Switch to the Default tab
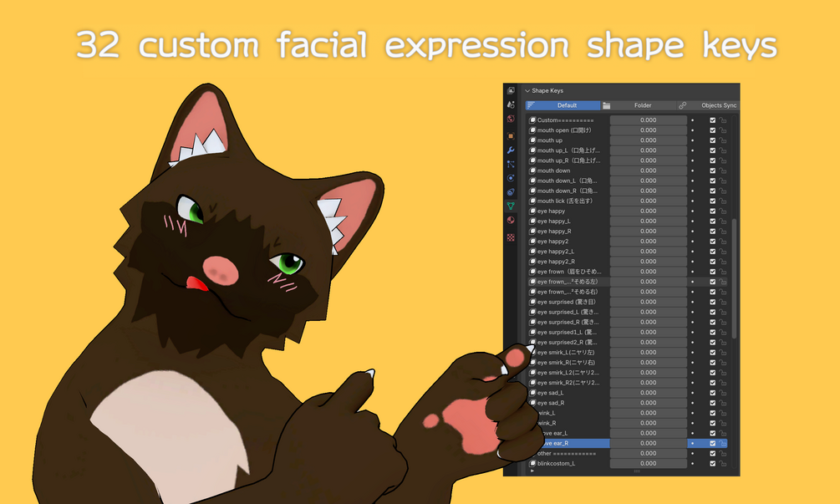 [x=563, y=105]
